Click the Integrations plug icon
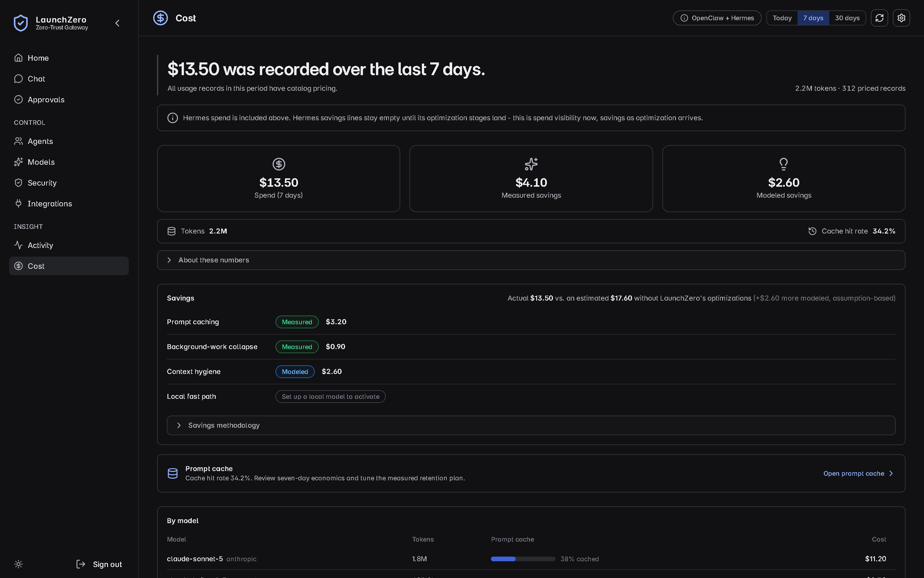The width and height of the screenshot is (924, 578). pos(18,203)
